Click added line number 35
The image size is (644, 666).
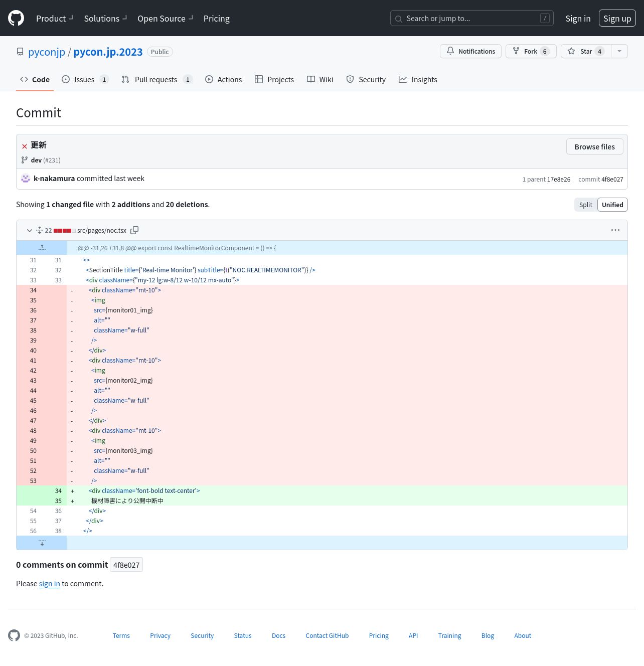[54, 501]
